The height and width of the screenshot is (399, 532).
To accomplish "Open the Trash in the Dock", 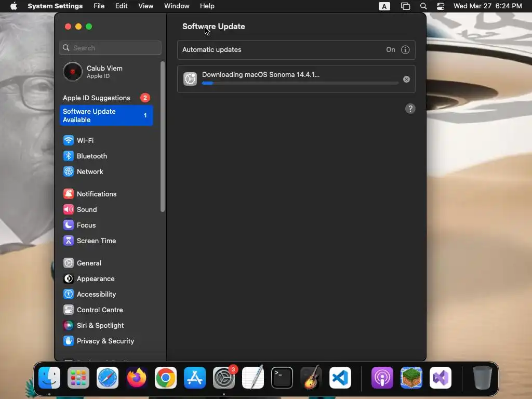I will pos(483,378).
